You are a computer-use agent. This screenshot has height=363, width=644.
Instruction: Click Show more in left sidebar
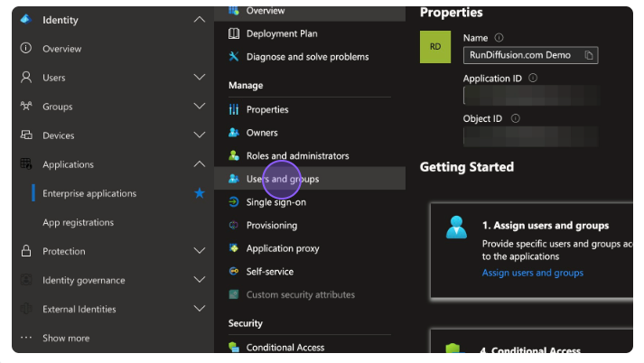tap(65, 338)
